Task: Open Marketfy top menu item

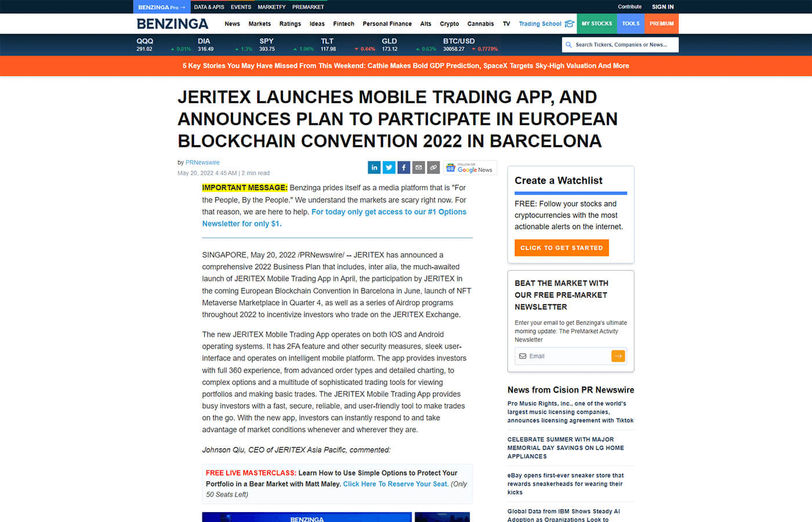Action: pyautogui.click(x=271, y=7)
